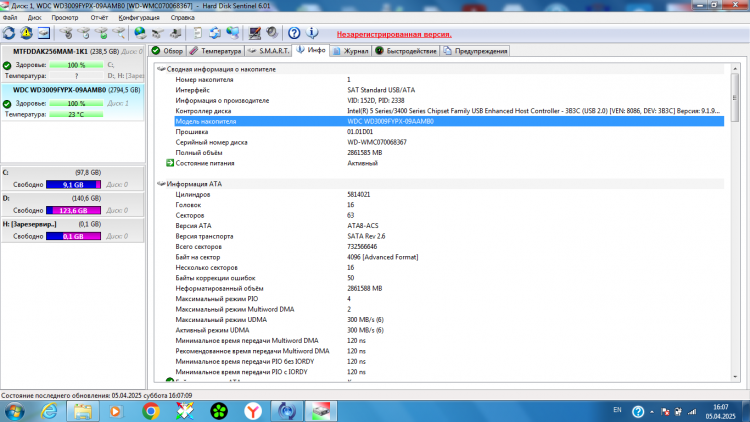Select the Прошивка row

pos(449,132)
